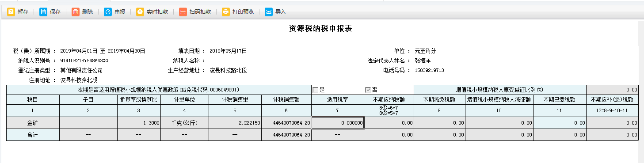The width and height of the screenshot is (644, 163).
Task: Click the 税目 column header
Action: pos(33,99)
